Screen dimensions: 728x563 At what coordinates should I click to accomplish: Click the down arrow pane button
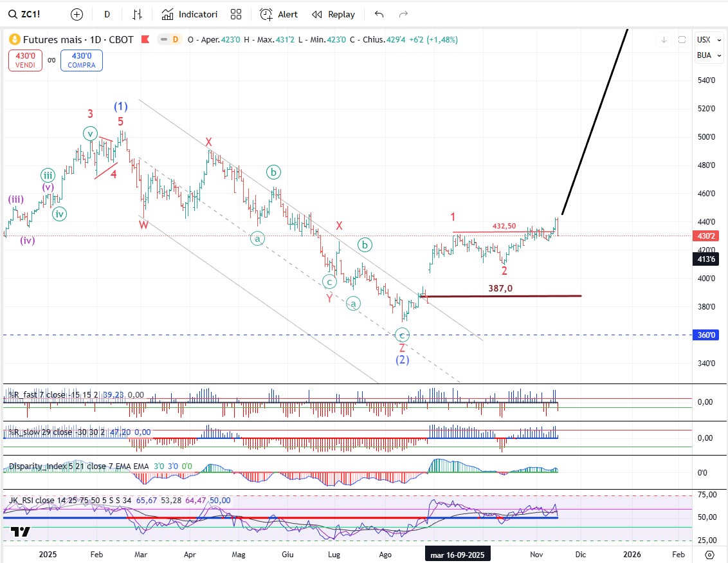tap(664, 40)
